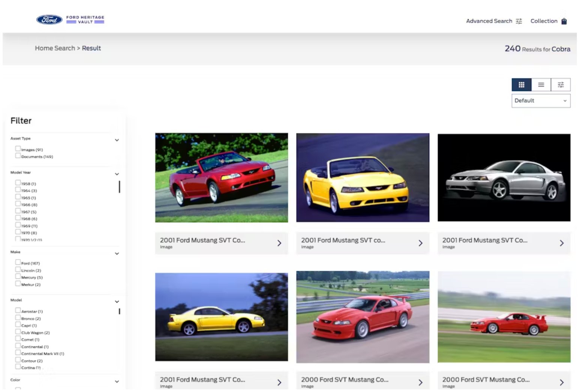
Task: Collapse the Asset Type filter section
Action: point(117,140)
